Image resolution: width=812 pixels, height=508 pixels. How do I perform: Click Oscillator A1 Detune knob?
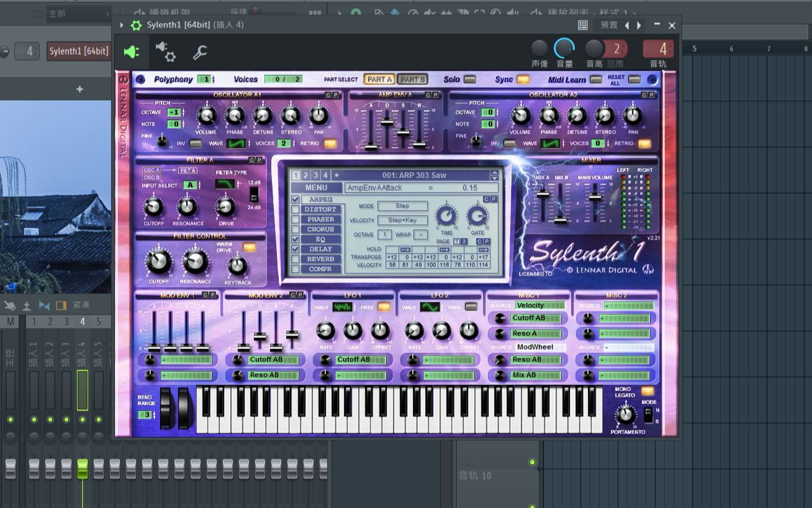(x=263, y=116)
